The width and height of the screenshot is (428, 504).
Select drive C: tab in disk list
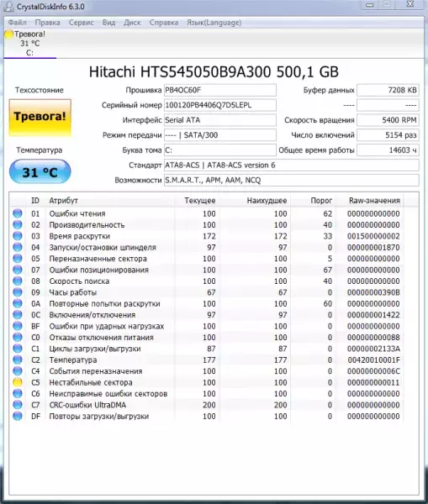[x=30, y=44]
